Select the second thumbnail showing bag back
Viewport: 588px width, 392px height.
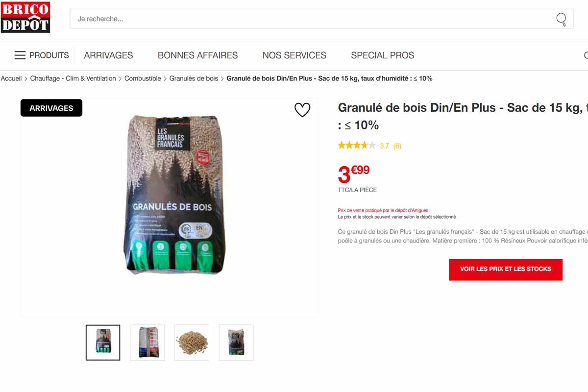pyautogui.click(x=147, y=343)
